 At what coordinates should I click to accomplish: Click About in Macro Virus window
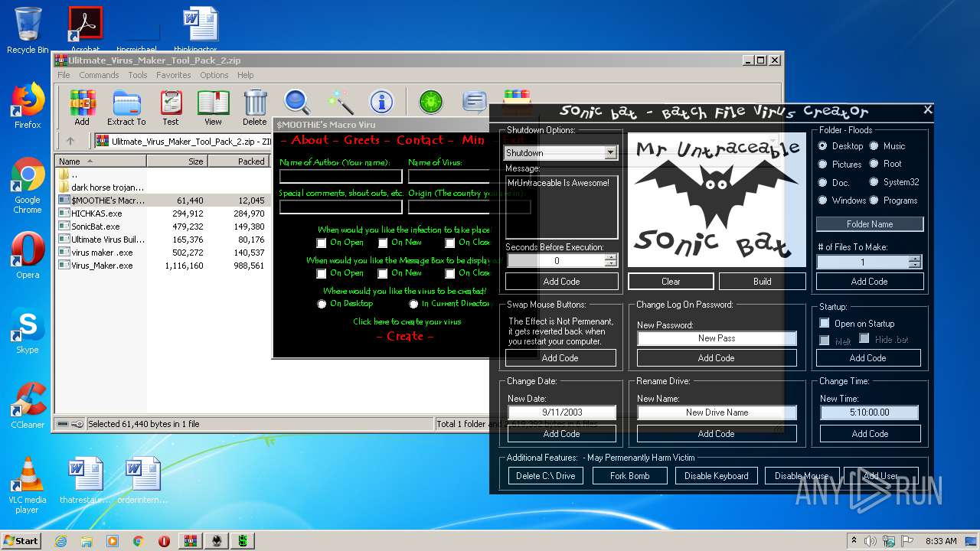[309, 140]
